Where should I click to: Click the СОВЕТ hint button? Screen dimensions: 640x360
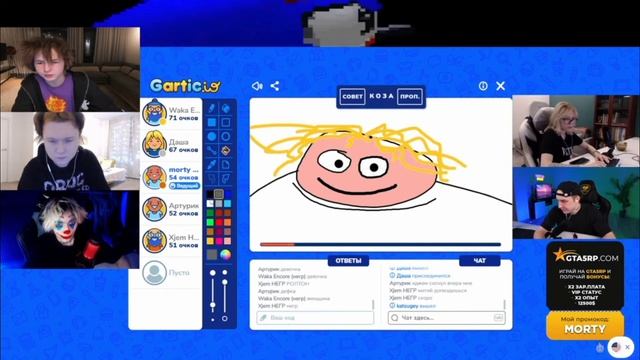(352, 97)
